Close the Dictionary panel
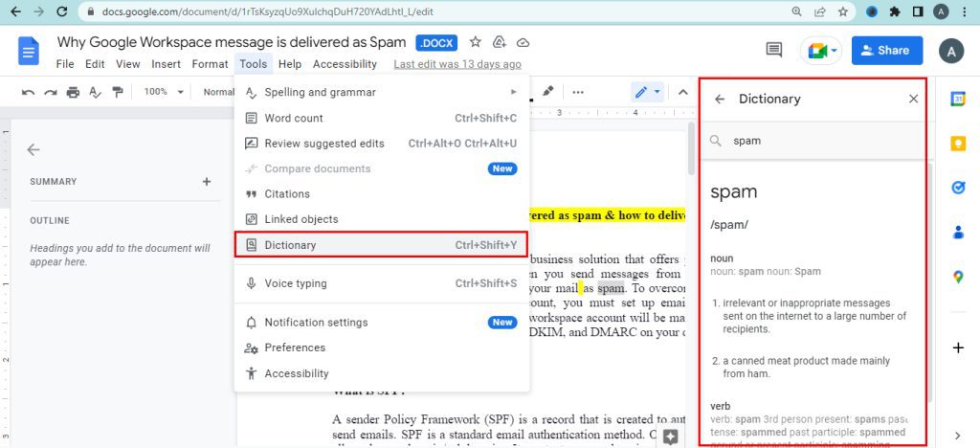The width and height of the screenshot is (980, 448). click(x=913, y=99)
